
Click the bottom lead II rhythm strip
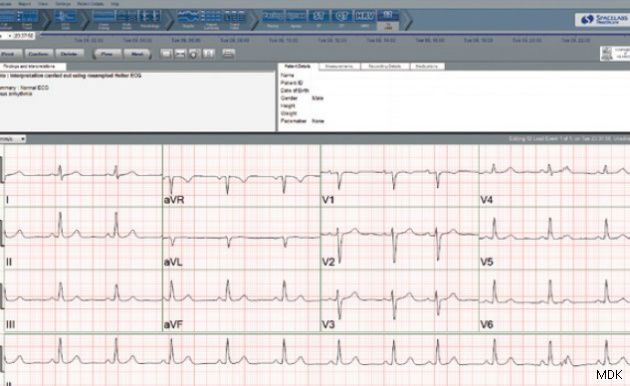click(317, 359)
